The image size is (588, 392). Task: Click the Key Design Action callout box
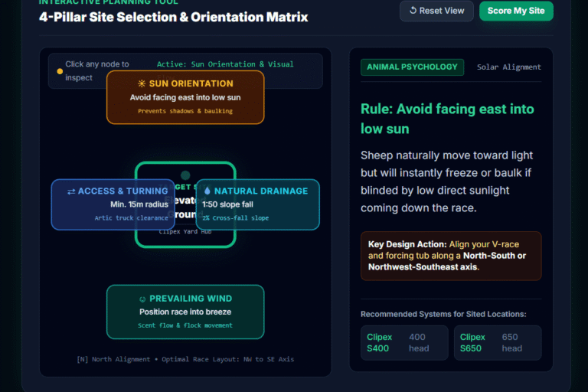pos(451,256)
